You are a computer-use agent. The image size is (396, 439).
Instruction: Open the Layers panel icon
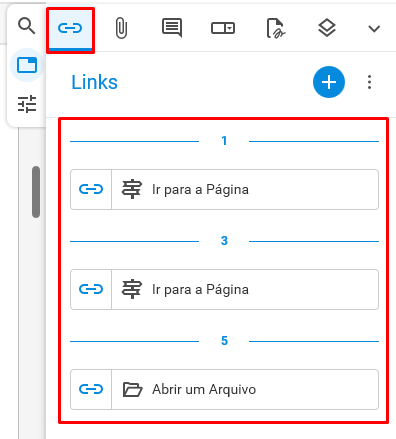tap(327, 28)
